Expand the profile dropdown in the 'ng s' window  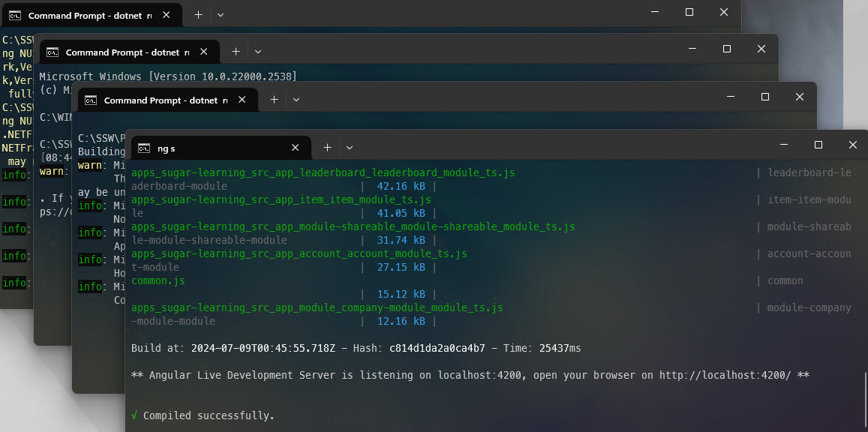(x=350, y=148)
